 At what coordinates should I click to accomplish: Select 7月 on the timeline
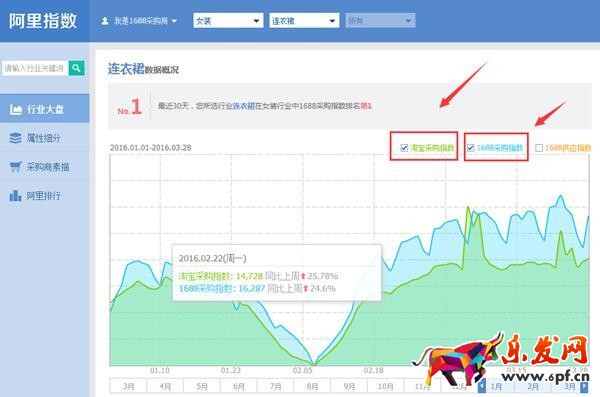tap(276, 386)
